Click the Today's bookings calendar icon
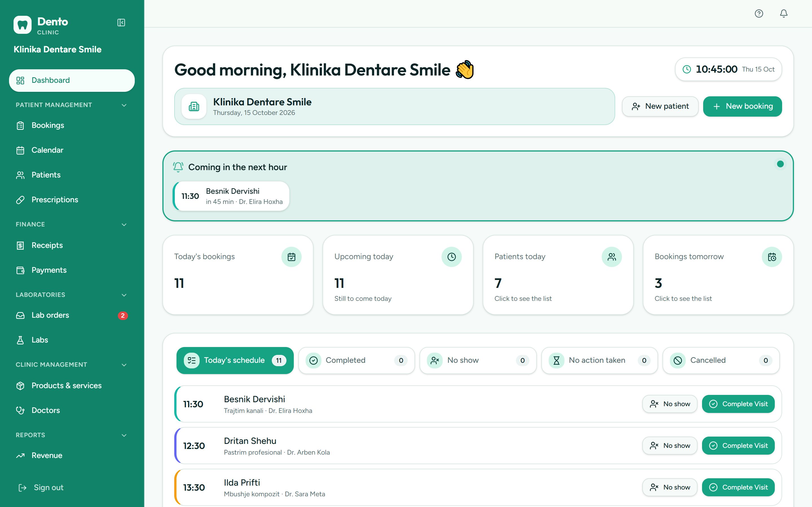Image resolution: width=812 pixels, height=507 pixels. 291,257
